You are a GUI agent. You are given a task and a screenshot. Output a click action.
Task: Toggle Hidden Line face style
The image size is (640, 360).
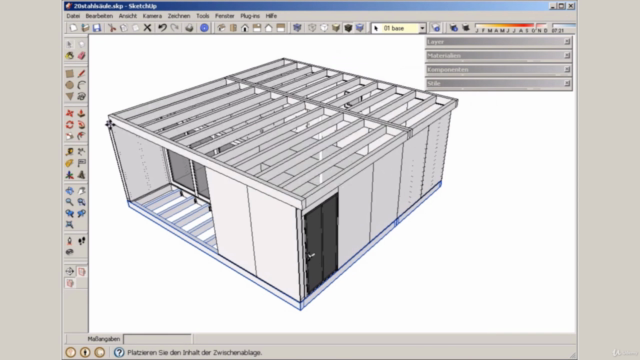(x=324, y=28)
